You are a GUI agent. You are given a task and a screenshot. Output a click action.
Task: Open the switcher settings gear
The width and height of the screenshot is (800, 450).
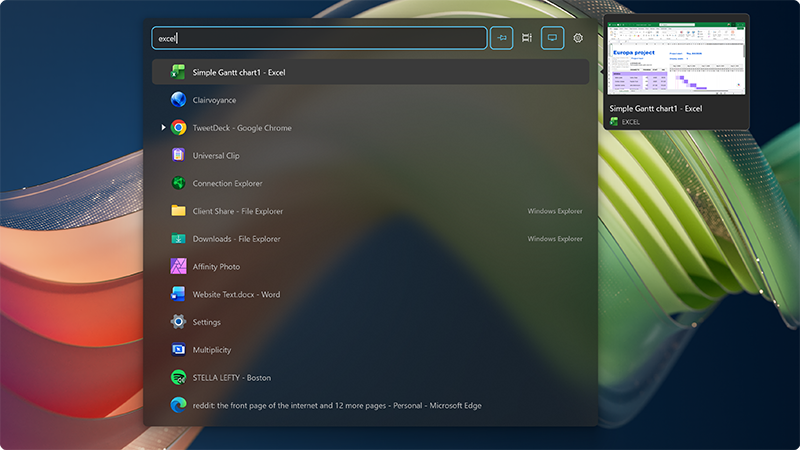[578, 38]
